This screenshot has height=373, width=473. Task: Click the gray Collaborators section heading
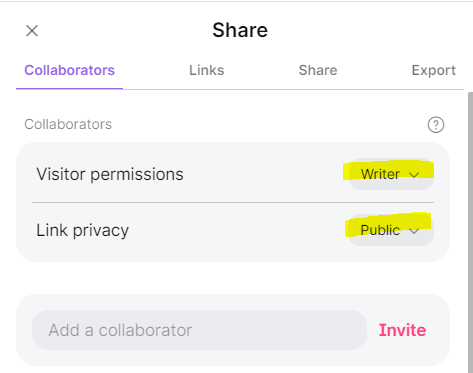[68, 124]
